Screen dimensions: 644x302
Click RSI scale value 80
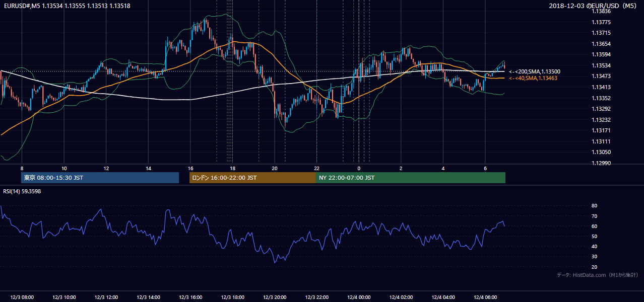(595, 206)
